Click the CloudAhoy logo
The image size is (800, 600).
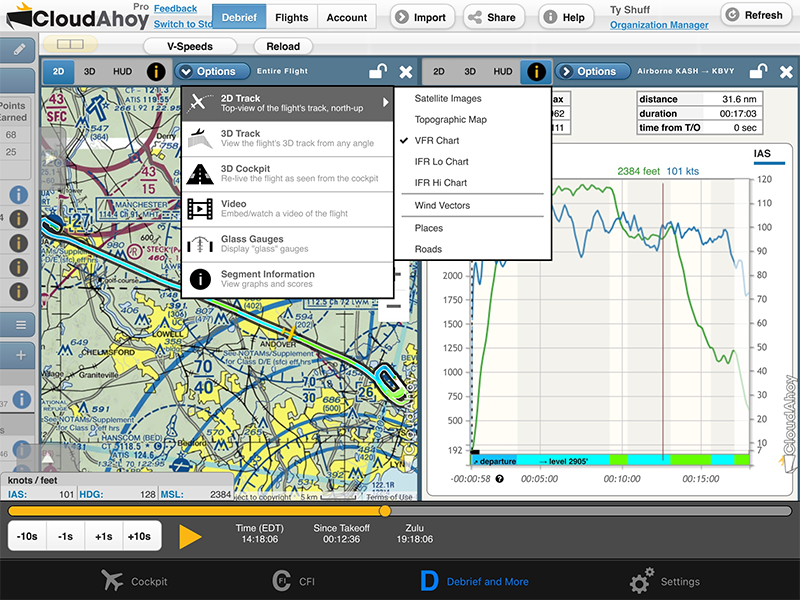77,17
